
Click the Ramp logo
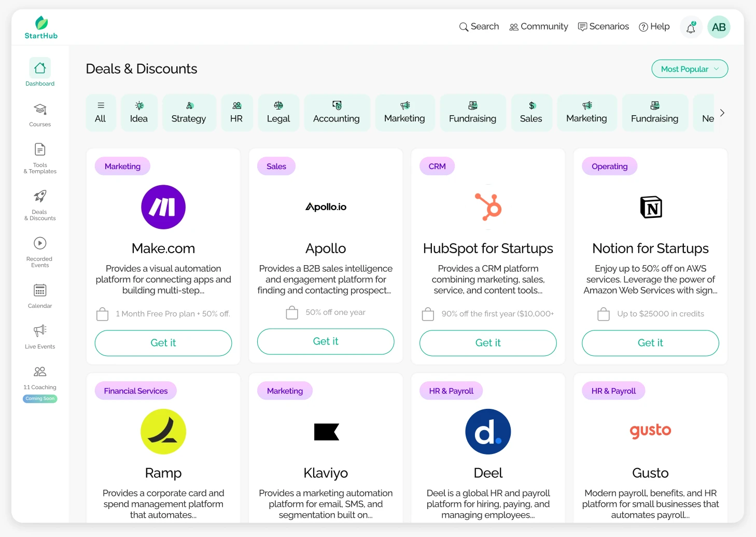tap(163, 432)
